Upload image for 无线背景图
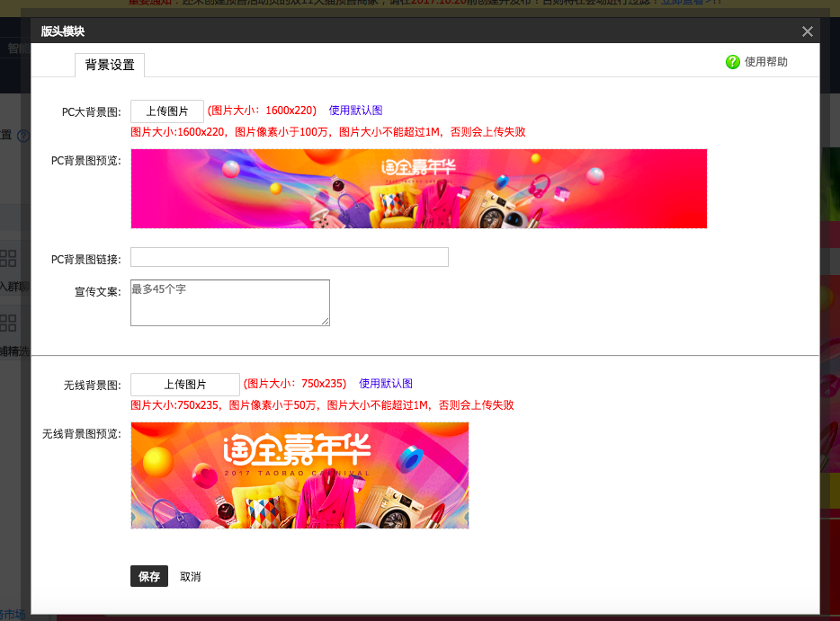 tap(185, 385)
